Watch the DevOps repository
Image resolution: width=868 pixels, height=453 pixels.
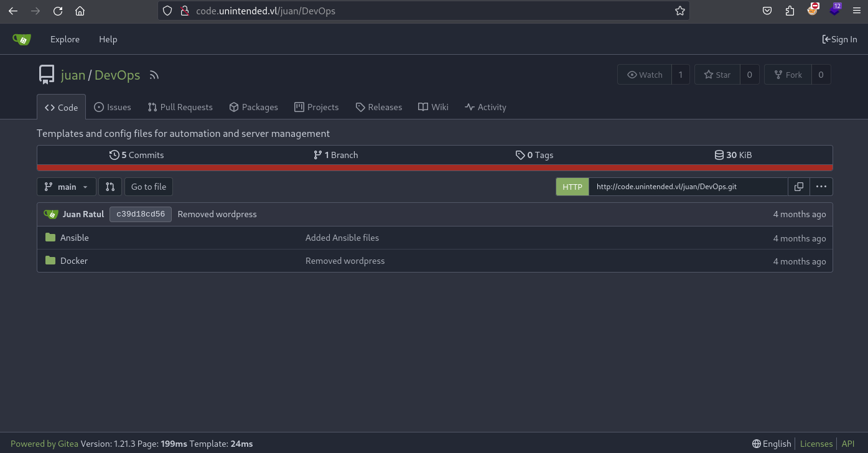tap(645, 75)
